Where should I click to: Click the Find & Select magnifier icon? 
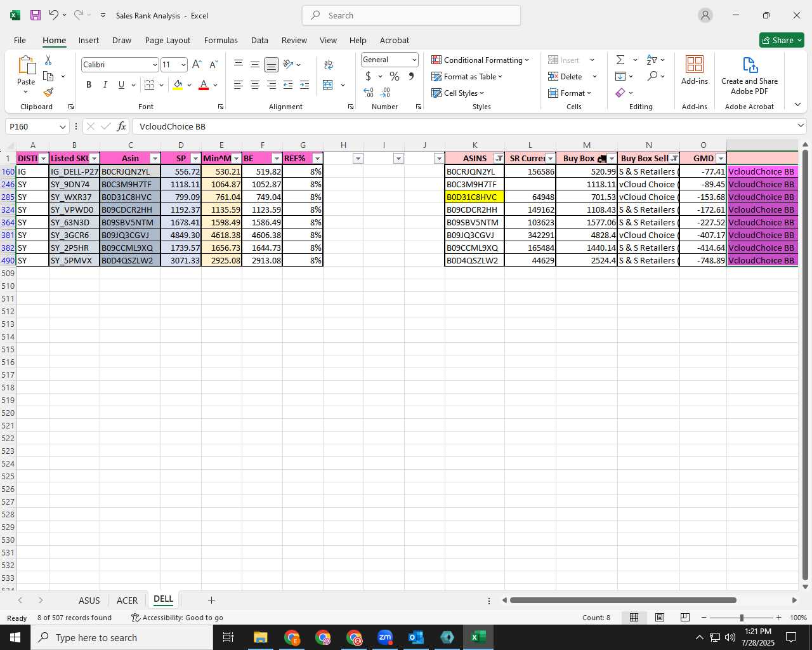click(x=652, y=76)
